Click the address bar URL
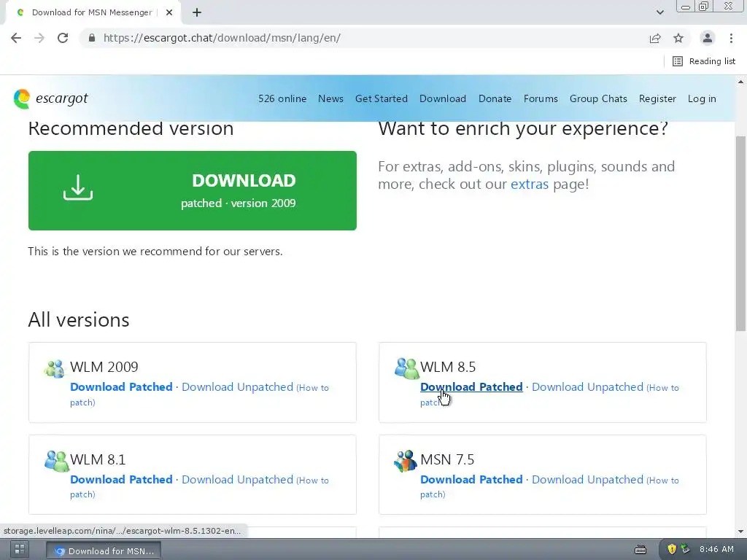747x560 pixels. (222, 38)
